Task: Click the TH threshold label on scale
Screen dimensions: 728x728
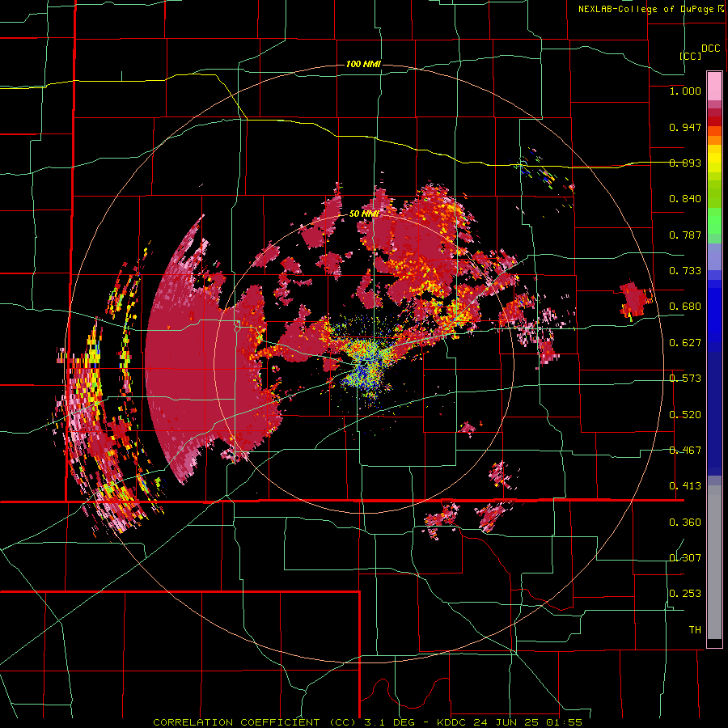Action: [x=695, y=630]
